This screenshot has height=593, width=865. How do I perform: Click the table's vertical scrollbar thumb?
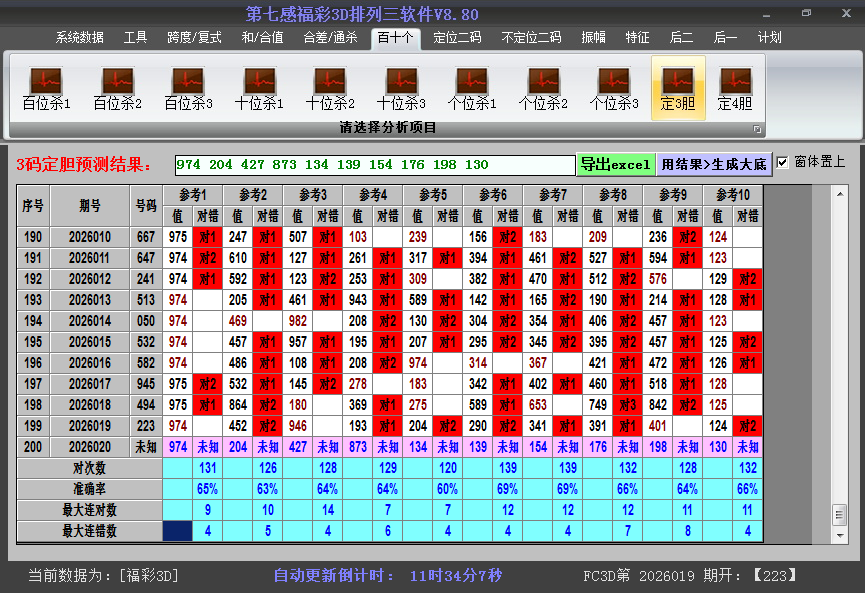pyautogui.click(x=839, y=513)
